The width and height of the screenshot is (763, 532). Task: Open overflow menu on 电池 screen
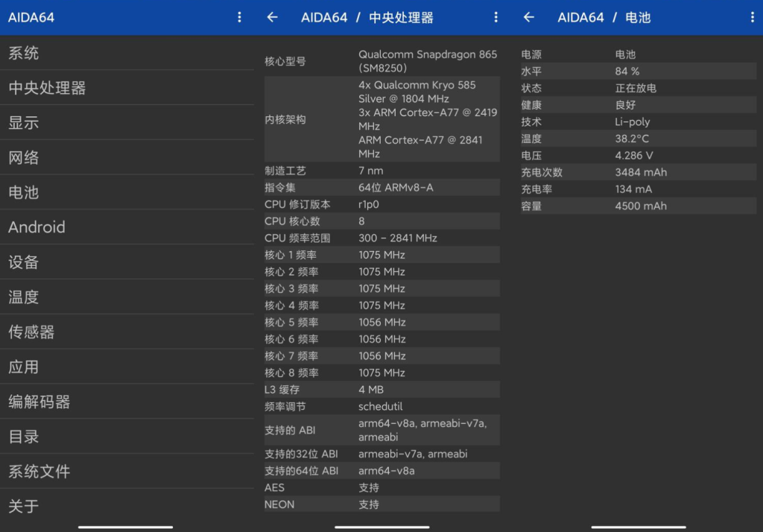pos(752,18)
